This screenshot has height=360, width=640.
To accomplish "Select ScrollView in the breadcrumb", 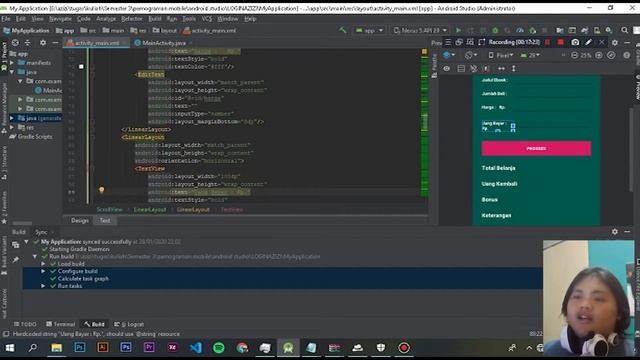I will click(x=109, y=209).
